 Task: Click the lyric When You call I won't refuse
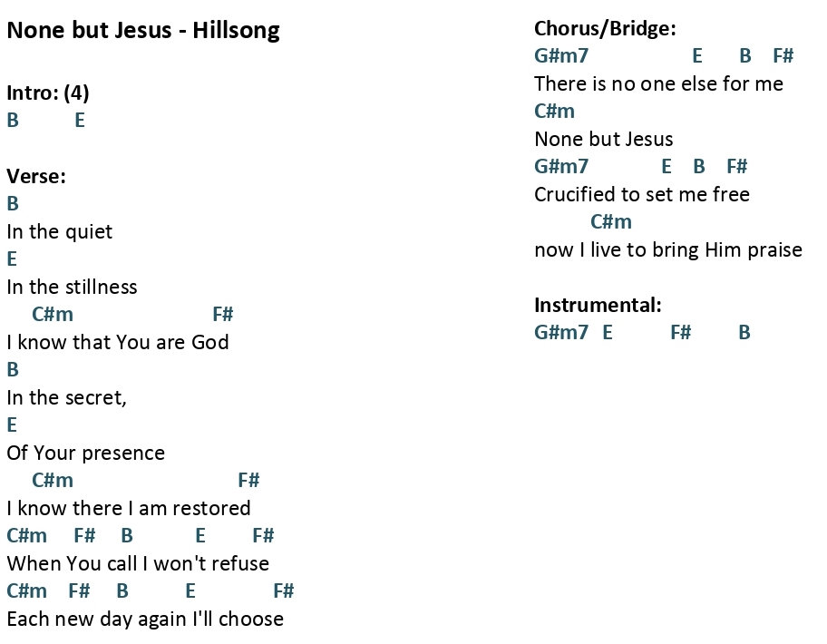[x=138, y=564]
